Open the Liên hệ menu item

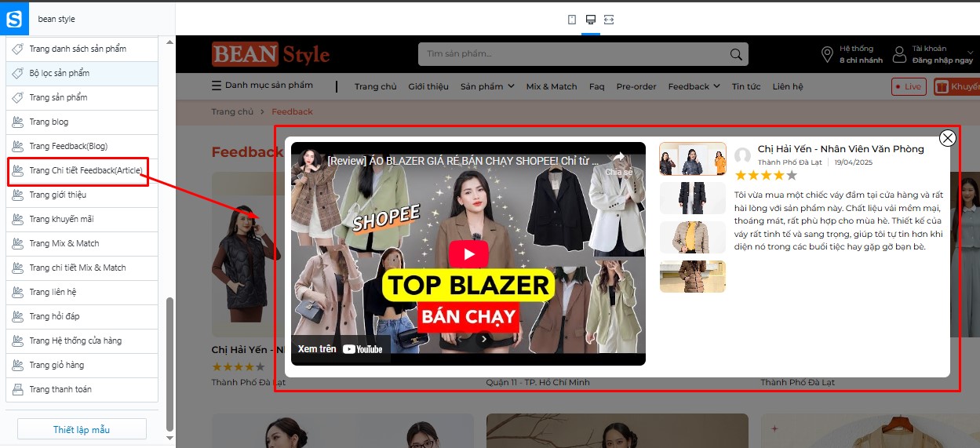(788, 86)
